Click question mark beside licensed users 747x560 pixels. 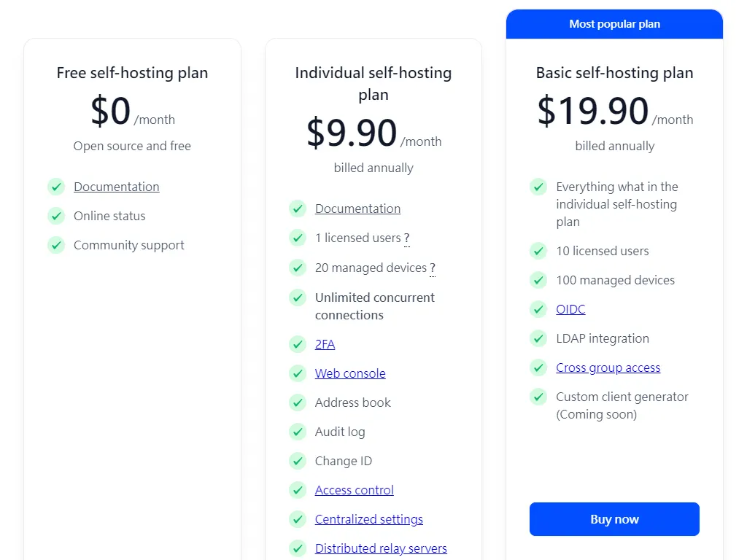tap(407, 238)
